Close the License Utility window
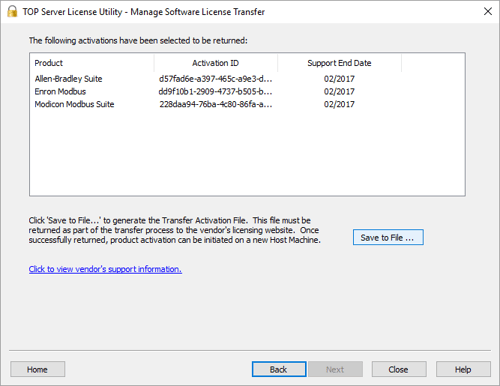The image size is (500, 386). pyautogui.click(x=488, y=11)
